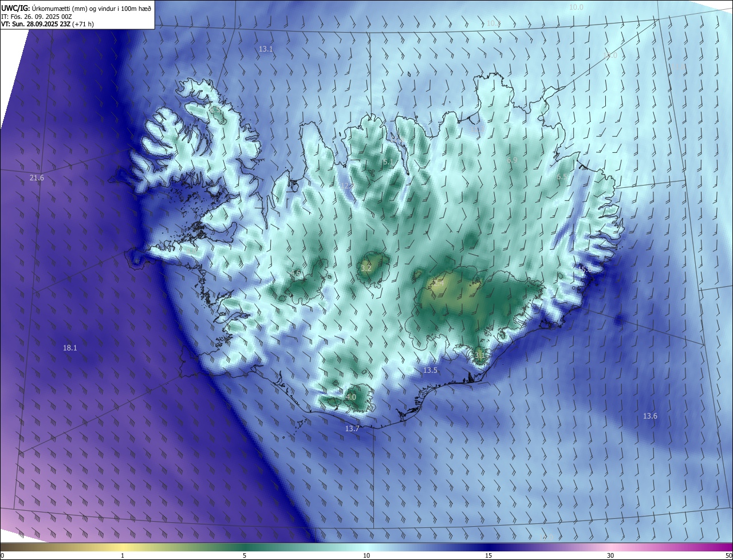
Task: Click the 13.1 value label north of the Westfjords
Action: tap(266, 49)
